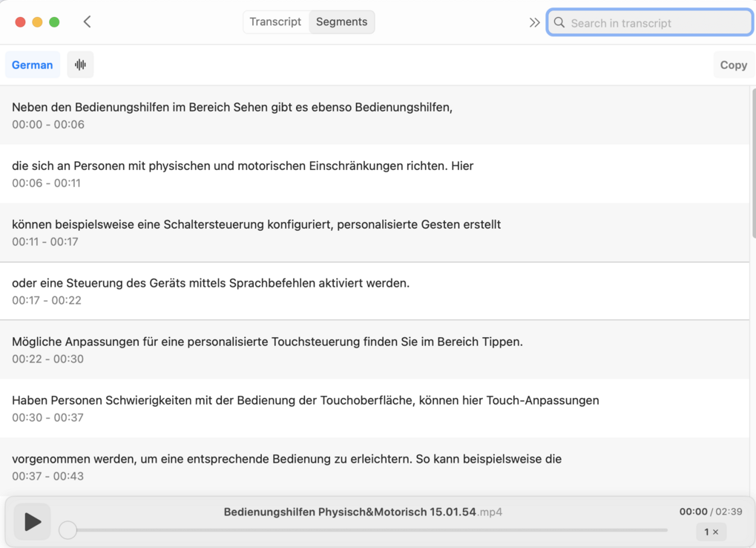Click timestamp 00:30 - 00:37

47,418
